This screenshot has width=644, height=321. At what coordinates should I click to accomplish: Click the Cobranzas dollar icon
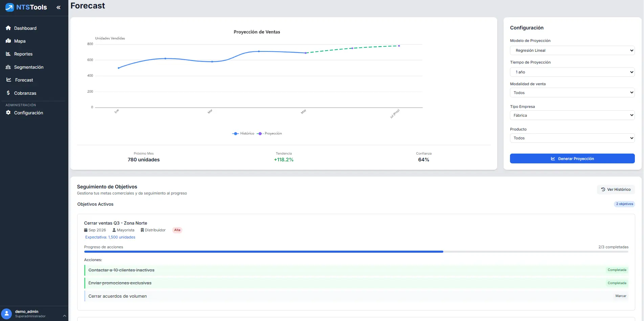click(8, 93)
